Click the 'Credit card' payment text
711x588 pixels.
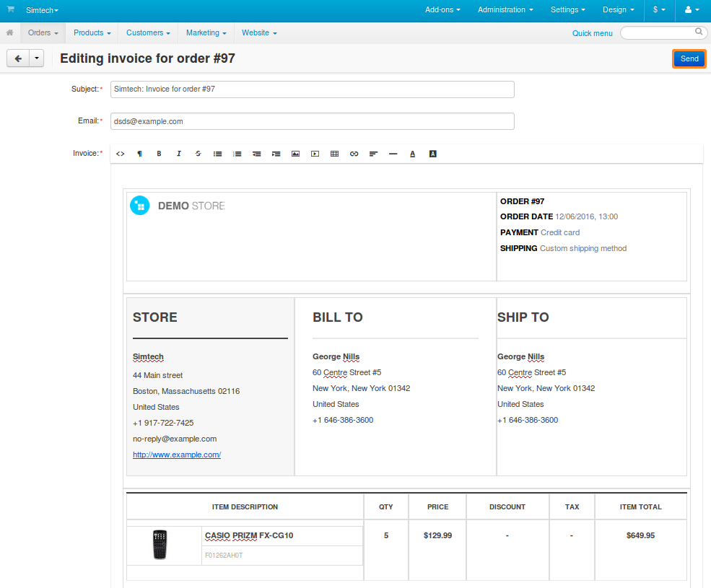(x=560, y=232)
